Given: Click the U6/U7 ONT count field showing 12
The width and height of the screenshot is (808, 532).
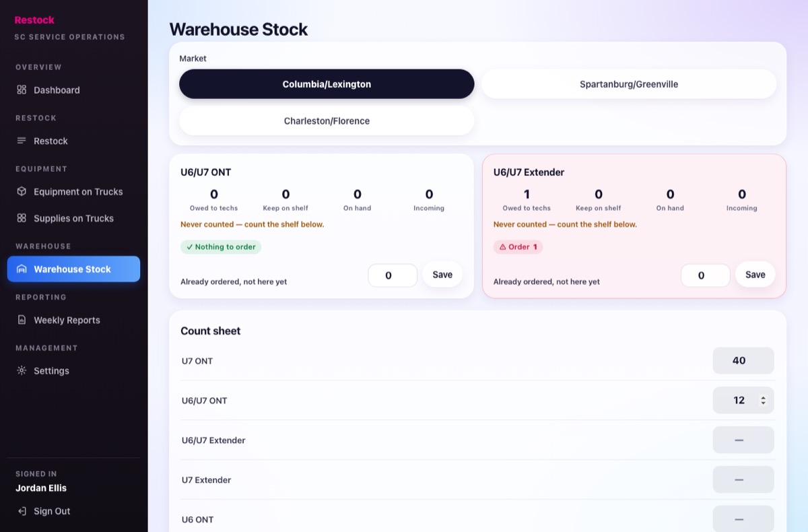Looking at the screenshot, I should [743, 400].
